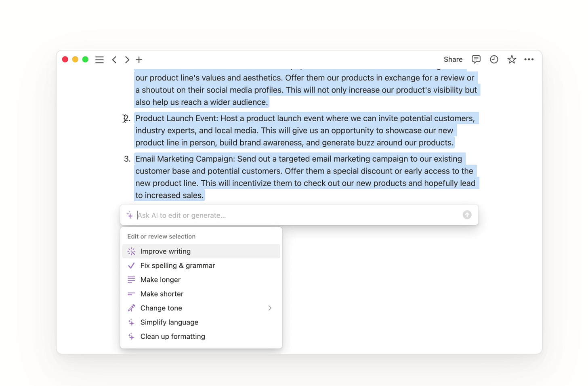Submit the AI prompt with the up arrow
Image resolution: width=588 pixels, height=386 pixels.
coord(467,215)
